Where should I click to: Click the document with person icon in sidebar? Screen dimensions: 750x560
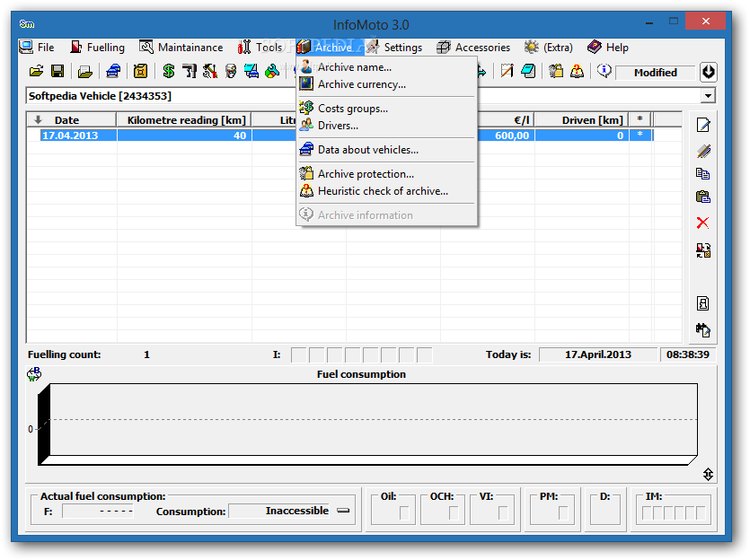tap(703, 303)
